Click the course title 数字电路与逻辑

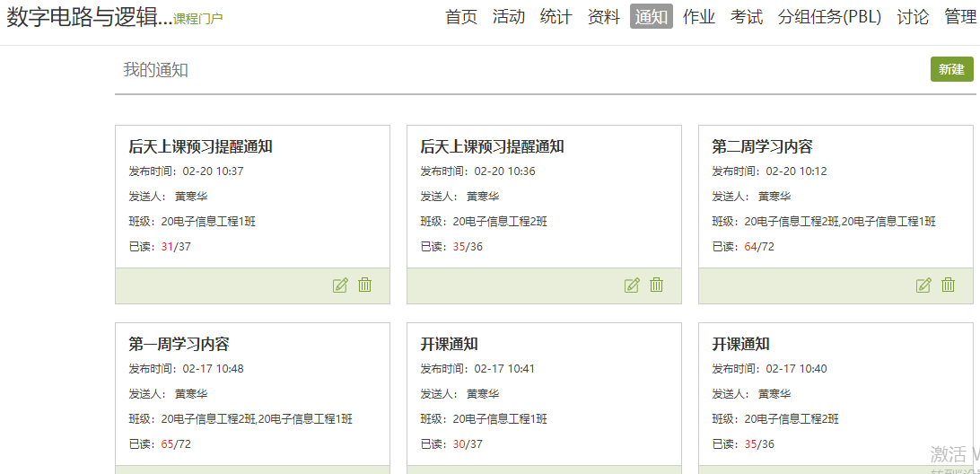(88, 17)
